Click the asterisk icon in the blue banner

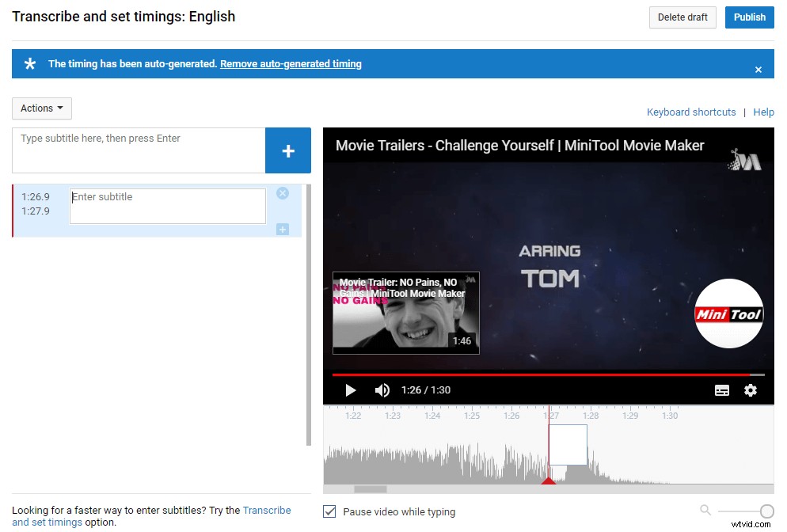pyautogui.click(x=29, y=63)
